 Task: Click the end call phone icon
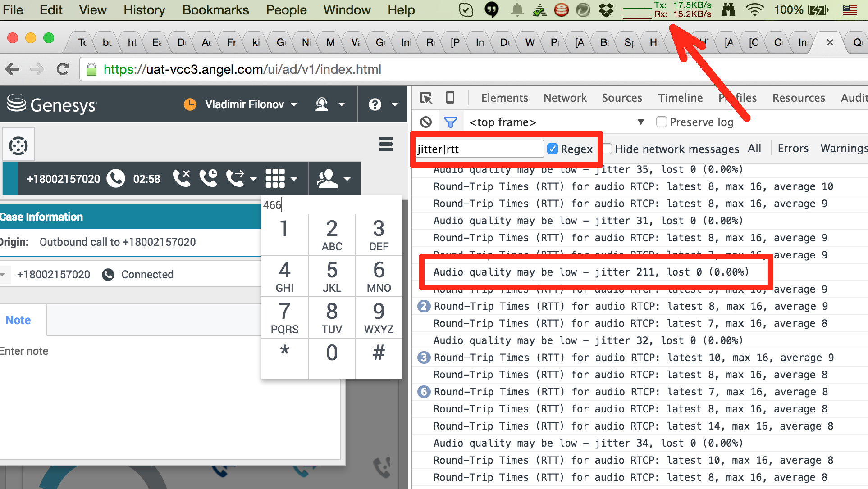click(x=182, y=179)
